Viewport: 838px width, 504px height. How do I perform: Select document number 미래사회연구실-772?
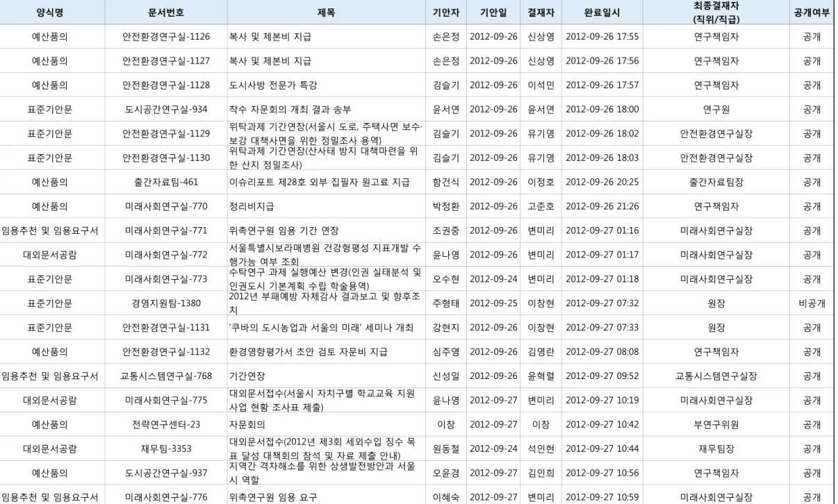[x=166, y=255]
